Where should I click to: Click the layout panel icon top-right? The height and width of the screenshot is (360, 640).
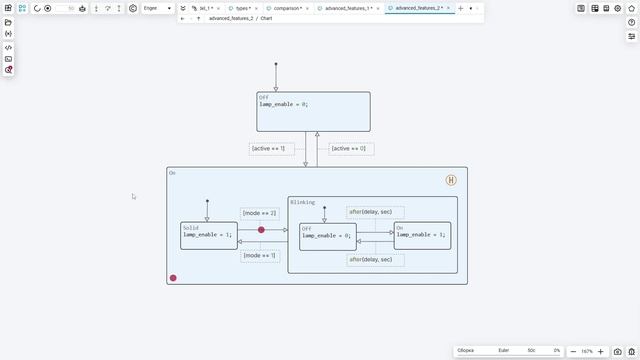click(x=606, y=8)
